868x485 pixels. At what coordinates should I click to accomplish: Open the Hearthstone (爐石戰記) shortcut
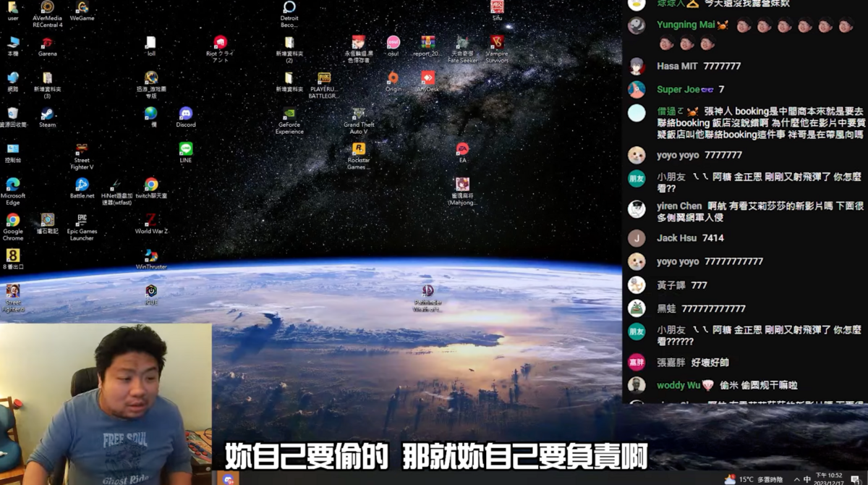(x=47, y=224)
